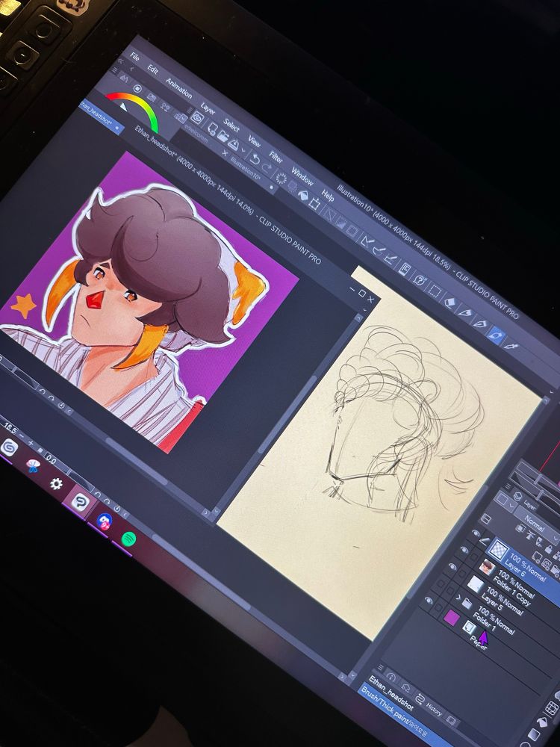560x747 pixels.
Task: Select the highlighted Brush tool icon
Action: [x=496, y=335]
